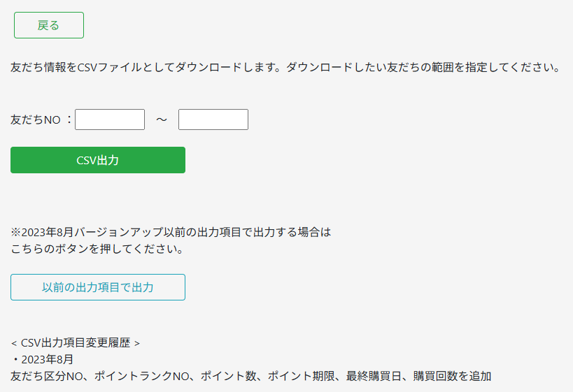This screenshot has width=573, height=392.
Task: Click the CSVファイル download description sentence
Action: click(285, 68)
